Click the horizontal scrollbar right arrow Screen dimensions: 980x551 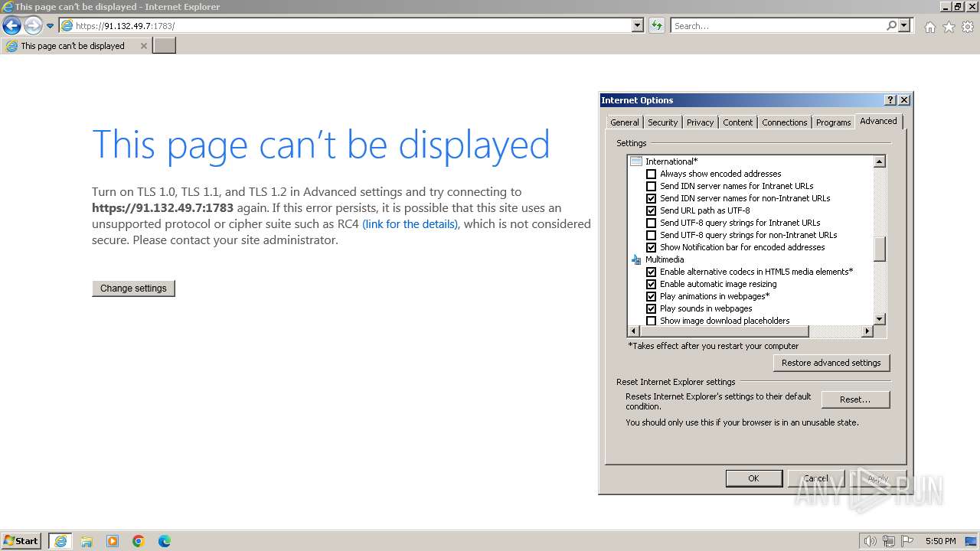tap(867, 331)
